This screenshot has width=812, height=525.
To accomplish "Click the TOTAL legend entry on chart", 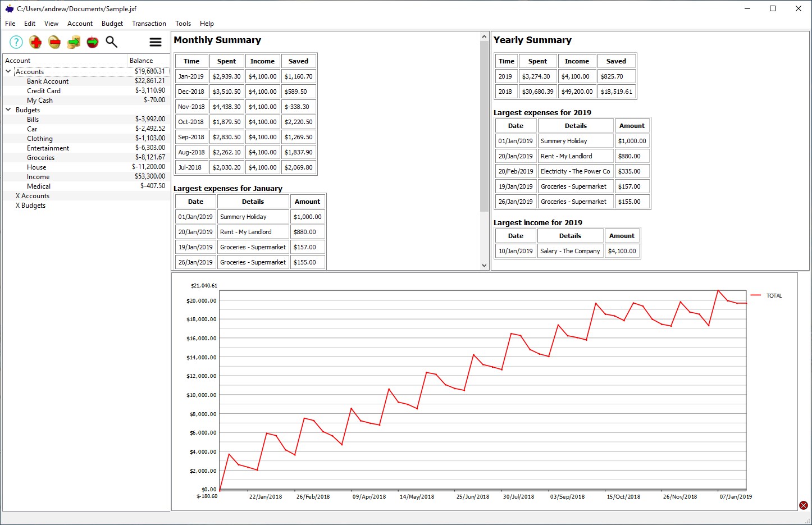I will (767, 295).
